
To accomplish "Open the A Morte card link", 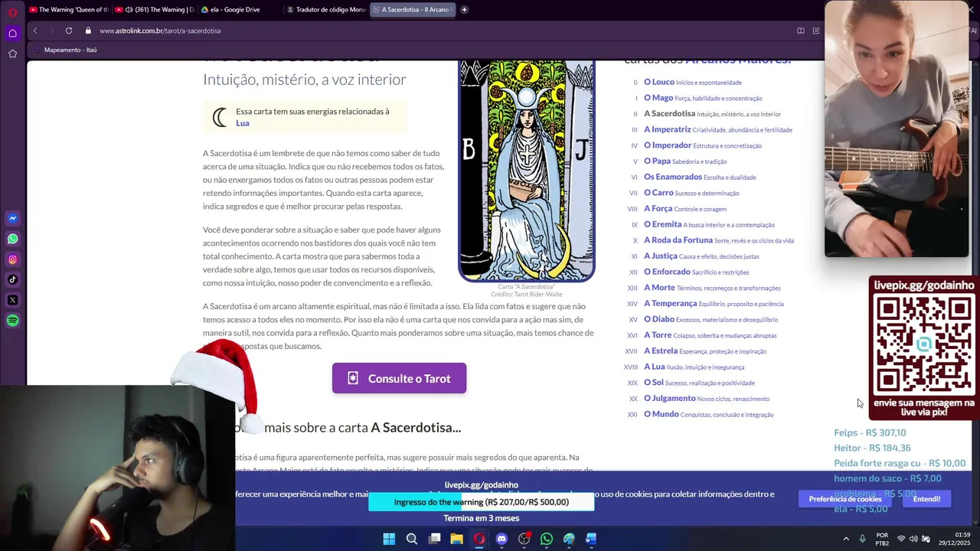I will pos(659,288).
